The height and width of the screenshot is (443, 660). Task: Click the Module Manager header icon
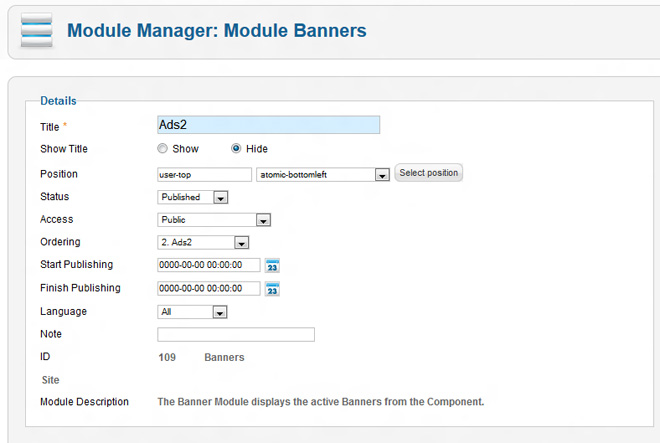(36, 31)
